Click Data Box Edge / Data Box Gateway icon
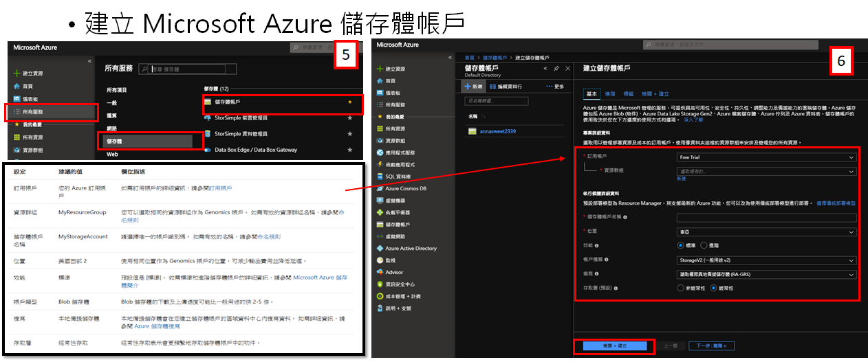868x362 pixels. tap(208, 149)
